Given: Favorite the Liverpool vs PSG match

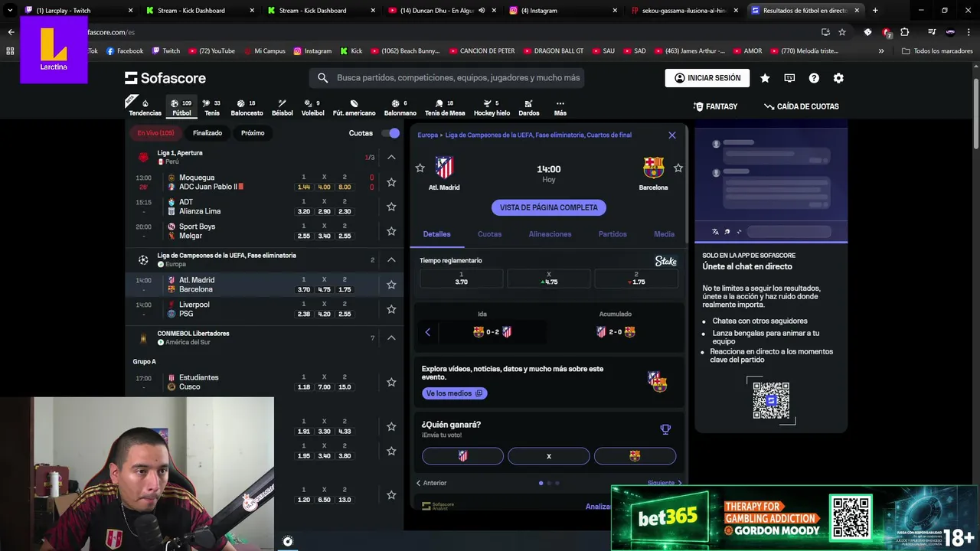Looking at the screenshot, I should pos(391,309).
